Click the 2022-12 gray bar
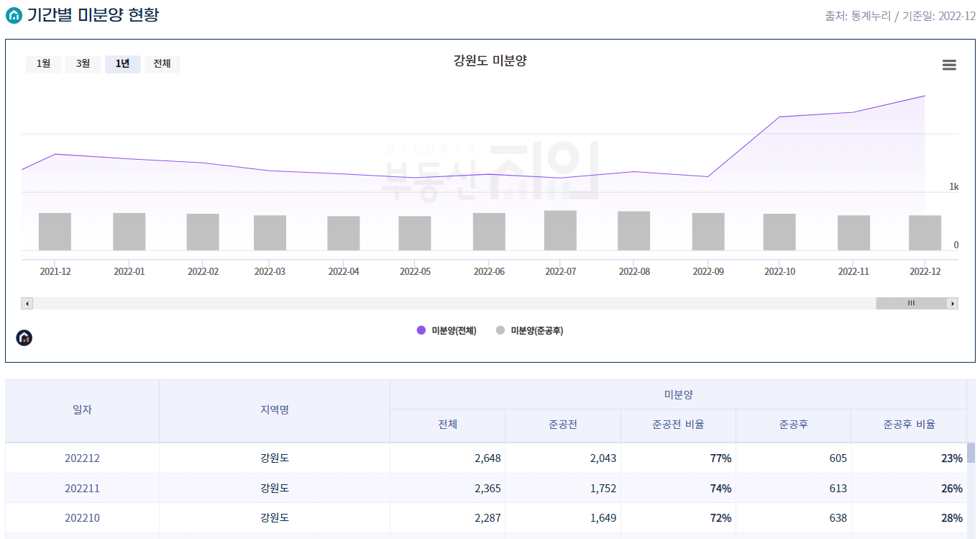 pyautogui.click(x=925, y=233)
